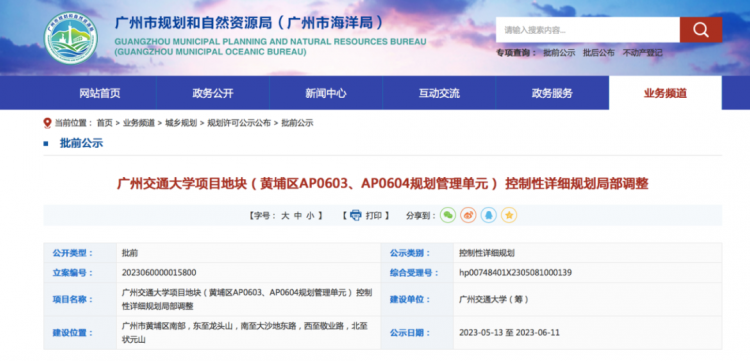The image size is (750, 361).
Task: Share the page via the QQ icon
Action: pyautogui.click(x=488, y=215)
